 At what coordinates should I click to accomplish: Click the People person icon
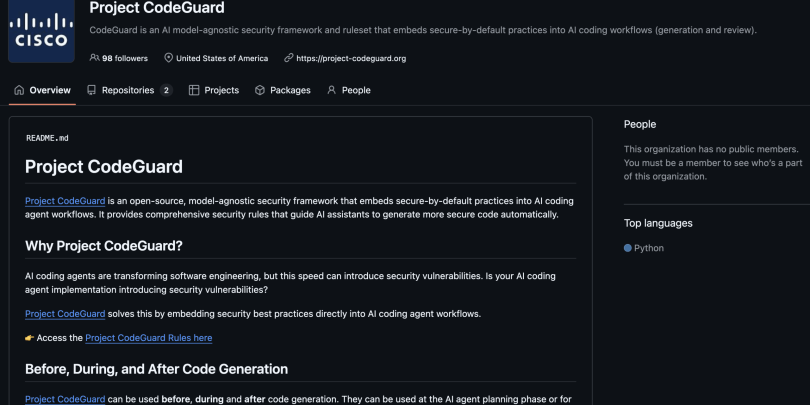pyautogui.click(x=332, y=90)
